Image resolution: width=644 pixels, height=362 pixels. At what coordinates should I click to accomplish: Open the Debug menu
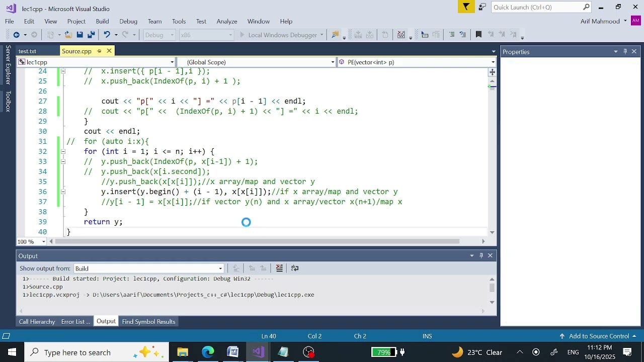[128, 21]
